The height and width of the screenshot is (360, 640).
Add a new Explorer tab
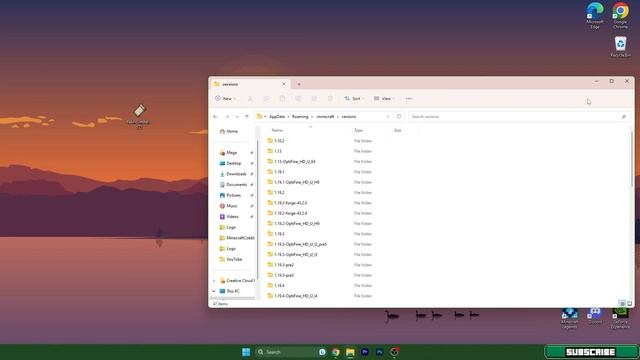pyautogui.click(x=299, y=84)
